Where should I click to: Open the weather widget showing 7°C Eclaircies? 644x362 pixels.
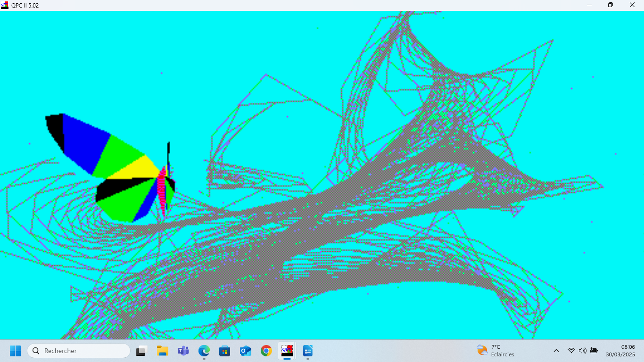click(x=495, y=351)
